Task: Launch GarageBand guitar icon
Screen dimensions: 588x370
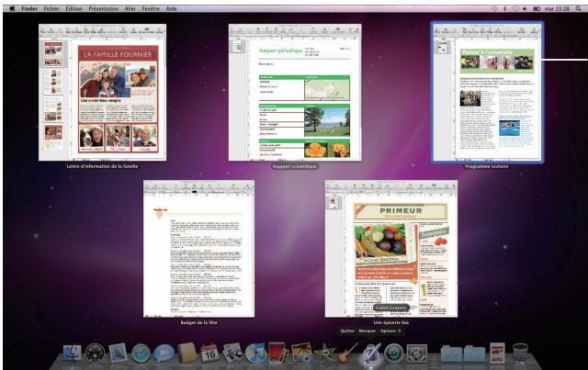Action: click(347, 353)
